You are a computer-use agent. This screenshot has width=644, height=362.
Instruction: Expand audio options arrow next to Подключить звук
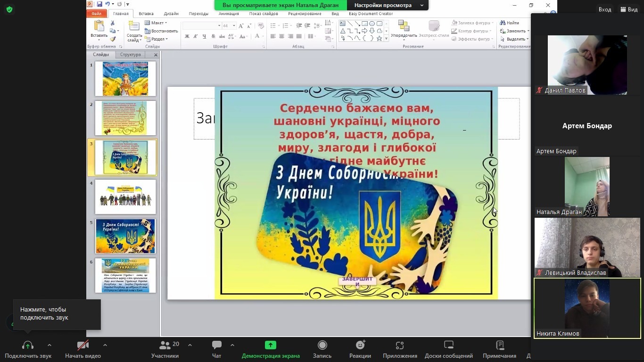coord(50,345)
